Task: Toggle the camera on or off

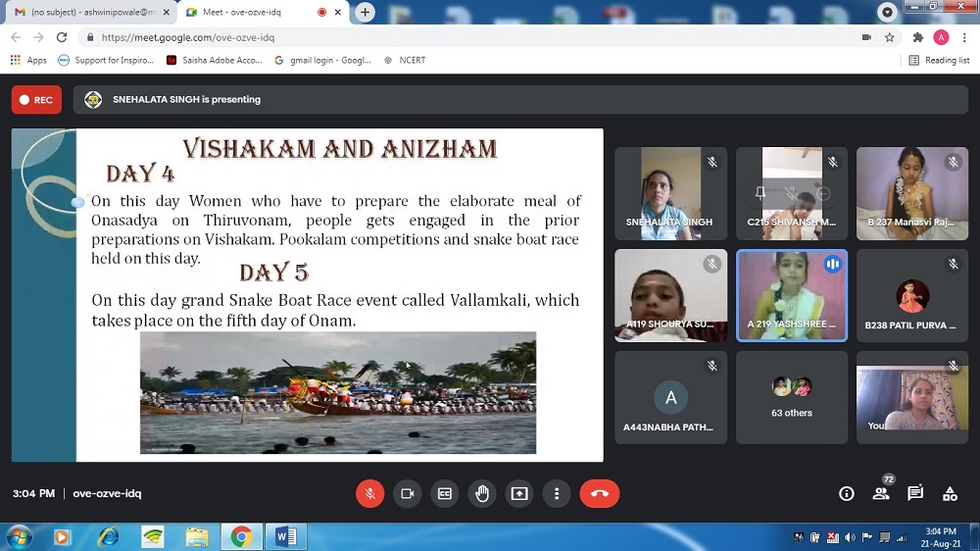Action: tap(407, 493)
